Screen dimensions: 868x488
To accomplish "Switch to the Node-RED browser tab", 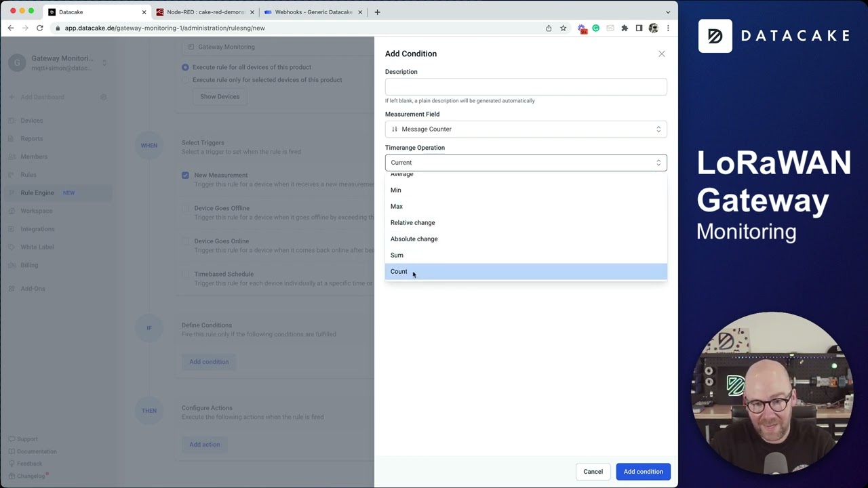I will (x=205, y=12).
